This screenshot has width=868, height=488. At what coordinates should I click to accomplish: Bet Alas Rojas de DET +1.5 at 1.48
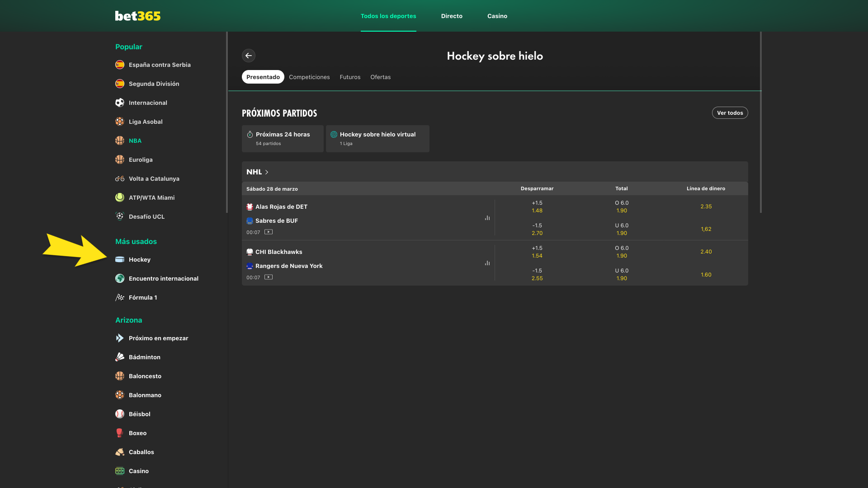[x=537, y=206]
